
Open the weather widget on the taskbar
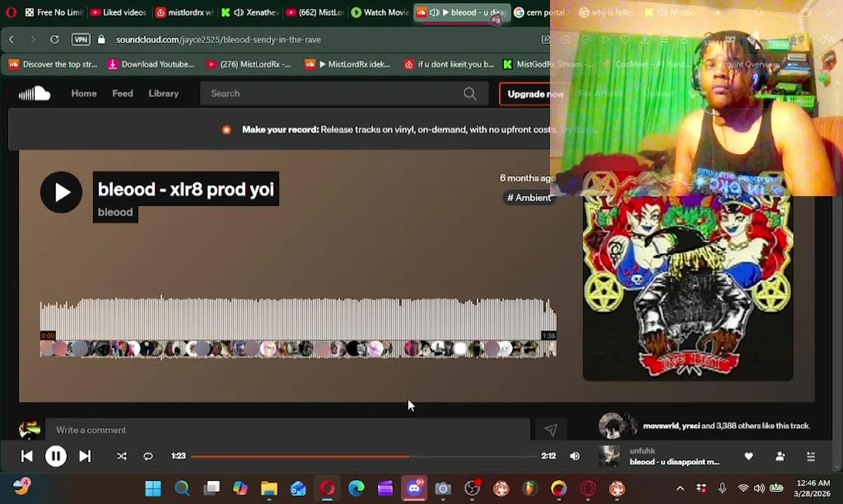click(x=21, y=487)
